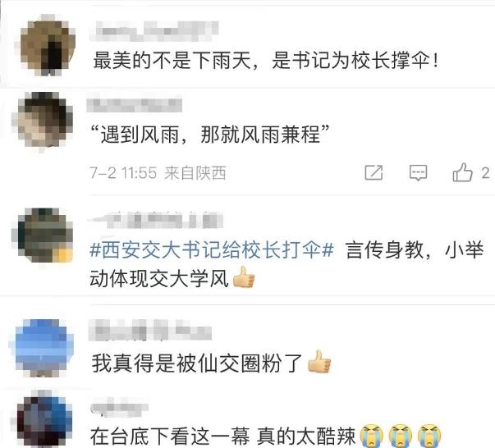The width and height of the screenshot is (495, 448).
Task: Click the share/repost icon on second comment
Action: pos(374,172)
